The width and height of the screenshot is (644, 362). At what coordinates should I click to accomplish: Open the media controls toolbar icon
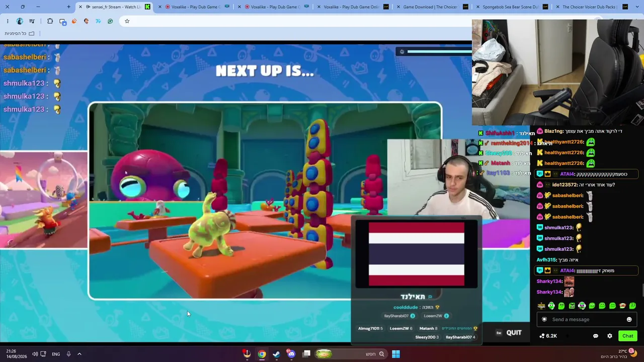click(x=32, y=21)
